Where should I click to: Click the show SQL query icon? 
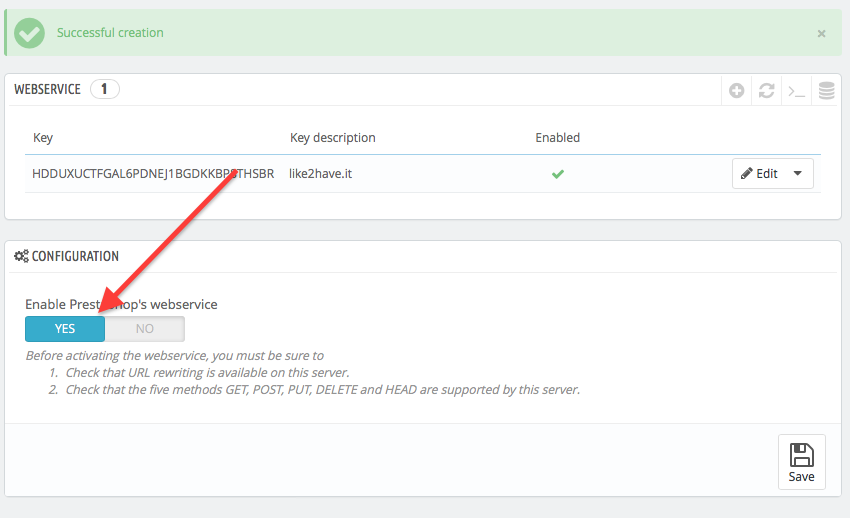[796, 91]
